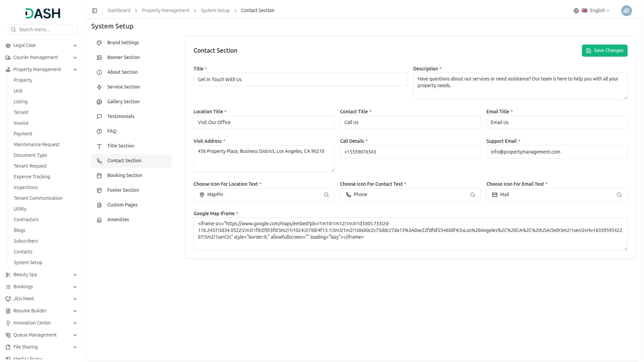Expand the Beauty Spa menu

click(x=75, y=275)
